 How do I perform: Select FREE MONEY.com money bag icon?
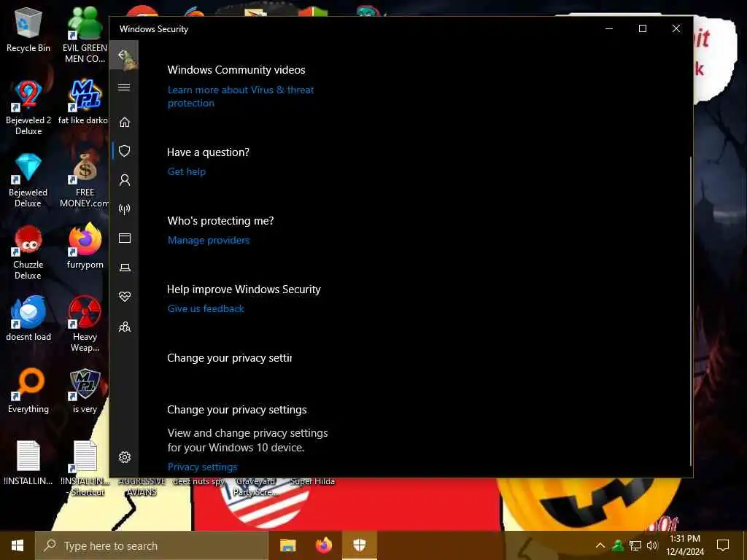tap(85, 180)
